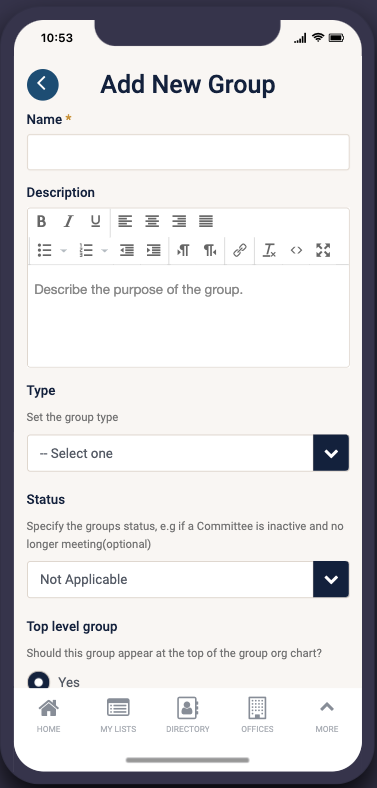377x788 pixels.
Task: Increase indent of paragraph
Action: 153,250
